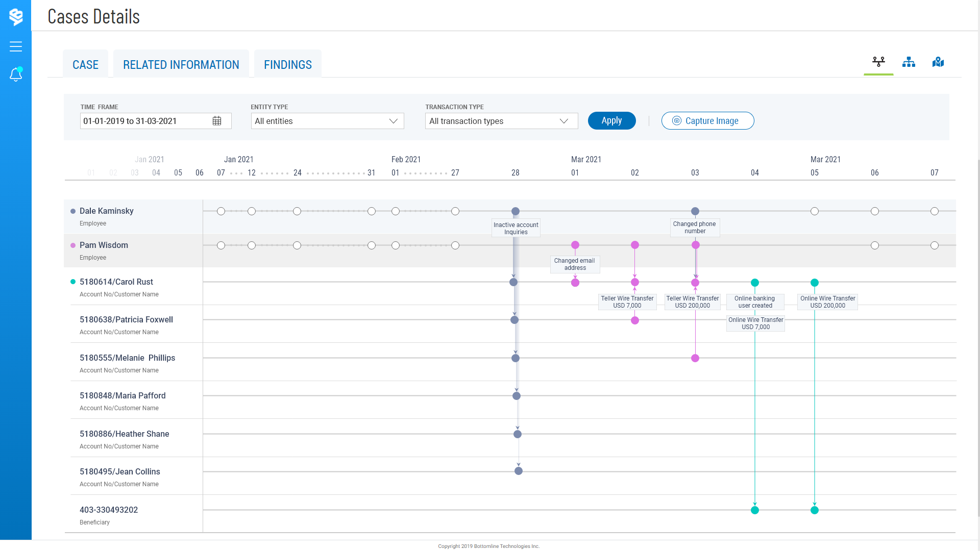Click the Changed phone number event node
This screenshot has width=980, height=551.
tap(695, 211)
